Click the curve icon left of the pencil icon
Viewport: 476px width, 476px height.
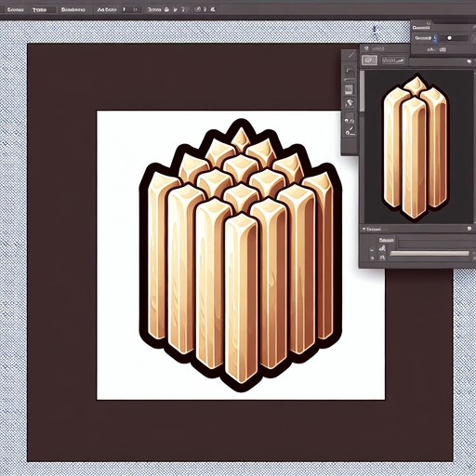tap(372, 249)
